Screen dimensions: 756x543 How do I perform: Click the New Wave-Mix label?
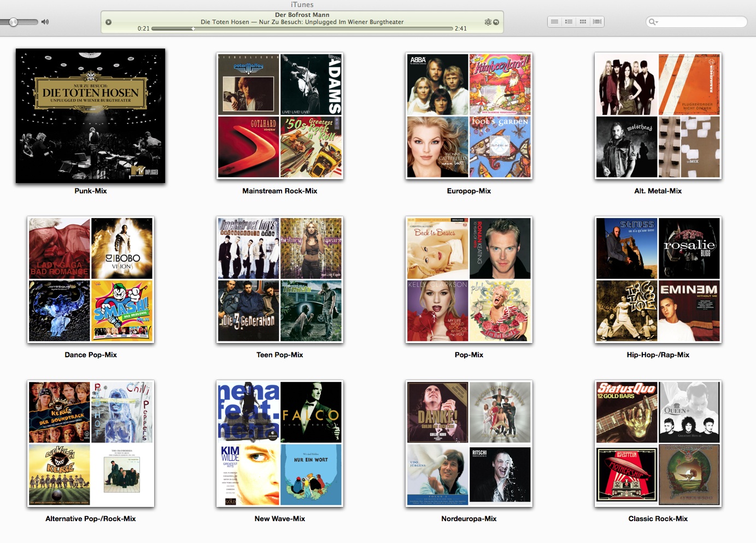coord(280,519)
